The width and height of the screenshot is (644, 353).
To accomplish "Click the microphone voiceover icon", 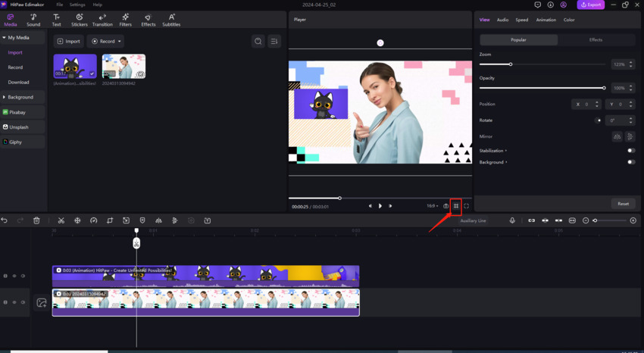I will (512, 220).
